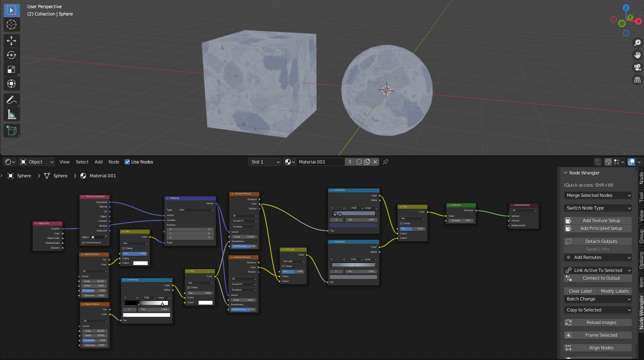Select the Annotate pencil tool
Image resolution: width=644 pixels, height=360 pixels.
pos(11,100)
